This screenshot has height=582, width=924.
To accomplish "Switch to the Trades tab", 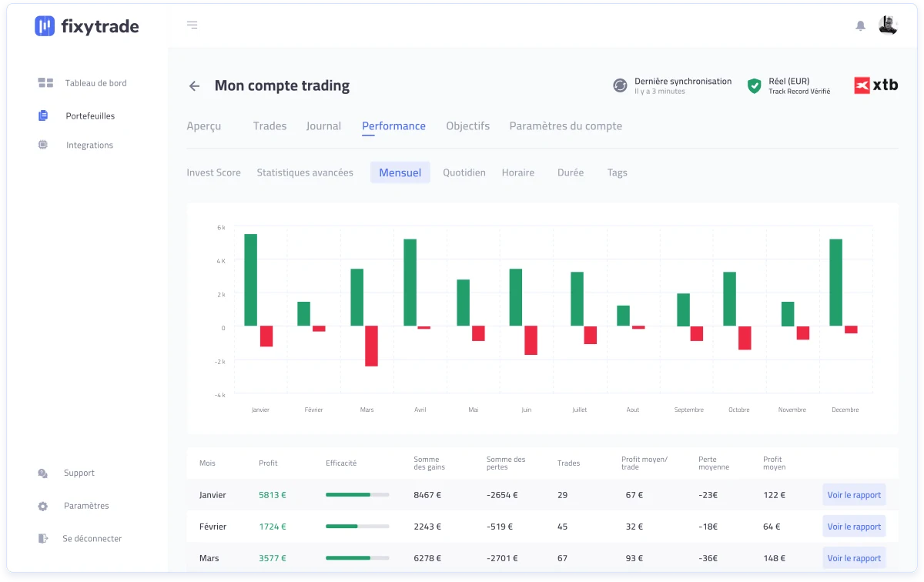I will 269,126.
